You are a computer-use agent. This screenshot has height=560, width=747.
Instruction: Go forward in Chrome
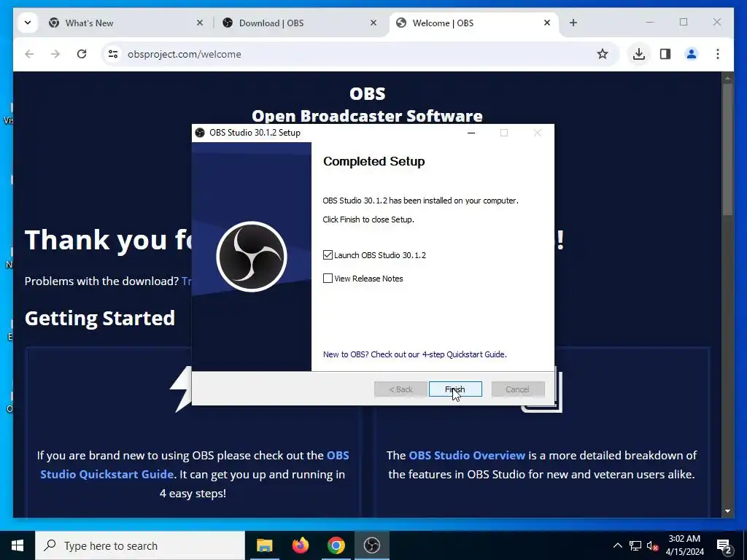click(x=55, y=54)
